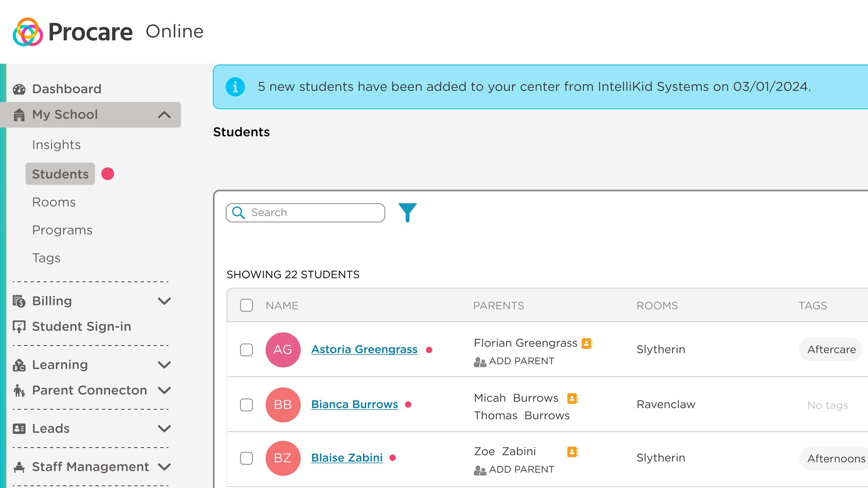Image resolution: width=868 pixels, height=488 pixels.
Task: Click the Dashboard gauge icon
Action: (x=19, y=89)
